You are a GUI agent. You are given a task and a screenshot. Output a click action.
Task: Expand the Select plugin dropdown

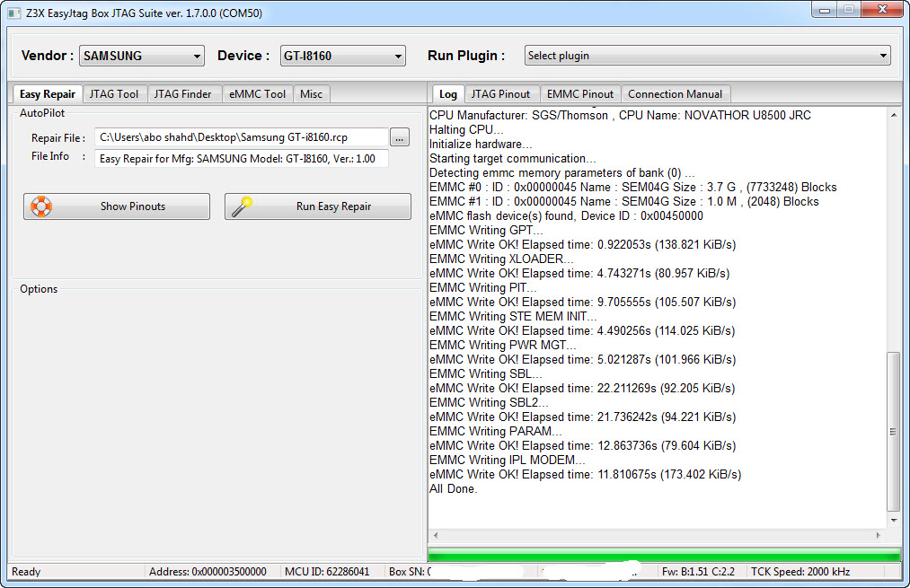(708, 56)
